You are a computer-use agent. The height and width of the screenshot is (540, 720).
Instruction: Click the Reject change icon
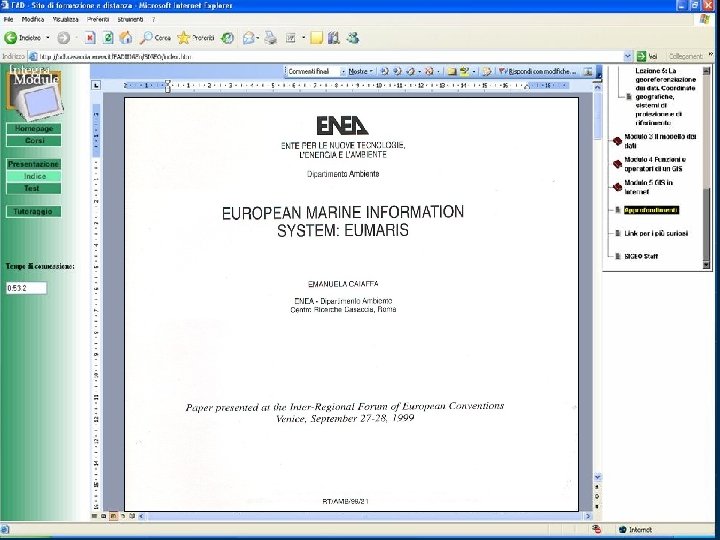click(429, 72)
